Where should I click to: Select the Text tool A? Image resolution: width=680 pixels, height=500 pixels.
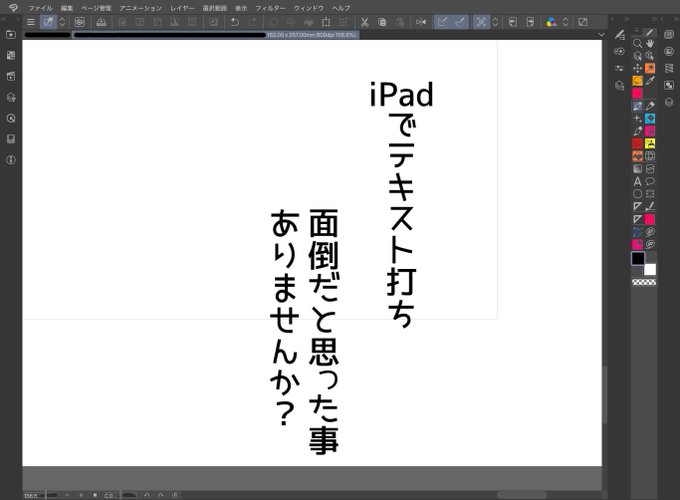tap(637, 181)
